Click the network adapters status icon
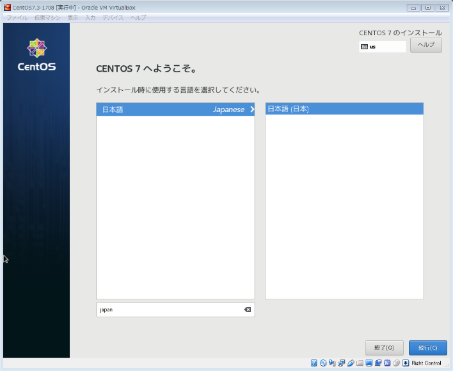453x371 pixels. pos(341,363)
